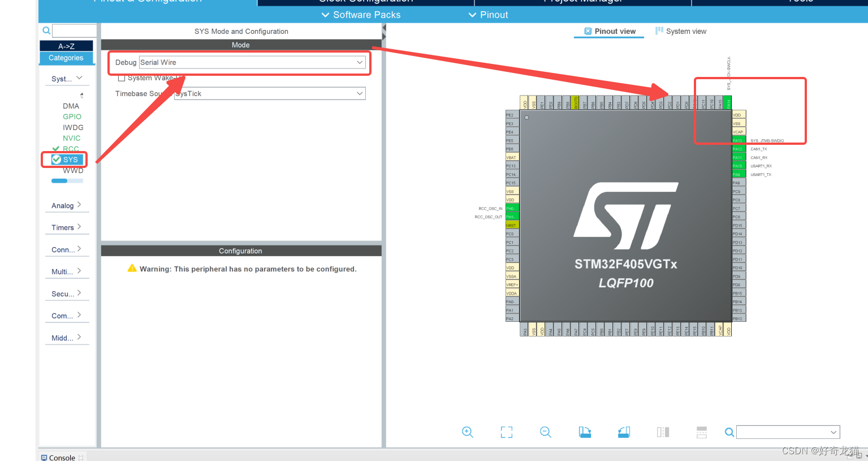This screenshot has height=461, width=868.
Task: Select the PA11 CAN1_RX pin
Action: pyautogui.click(x=739, y=157)
